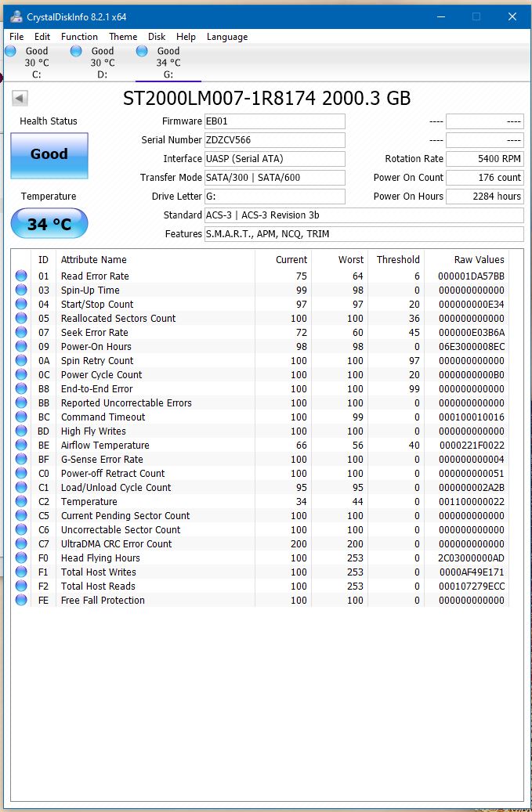Click the Interface field UASP (Serial ATA)
This screenshot has width=532, height=812.
click(274, 159)
